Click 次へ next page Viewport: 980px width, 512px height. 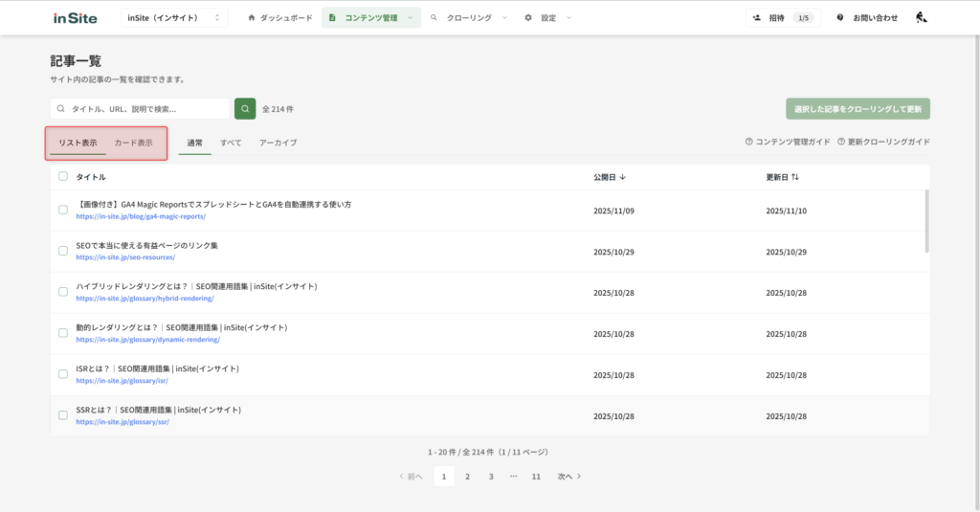click(x=569, y=477)
